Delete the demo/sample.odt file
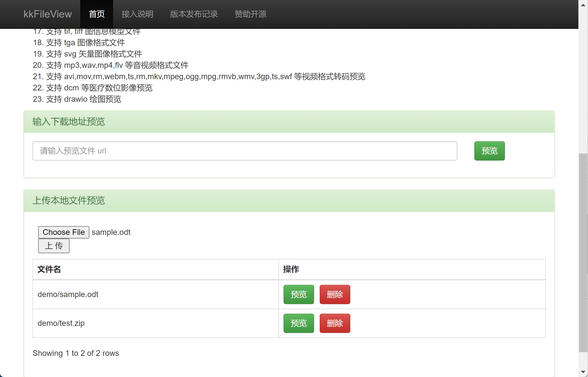 [x=335, y=294]
